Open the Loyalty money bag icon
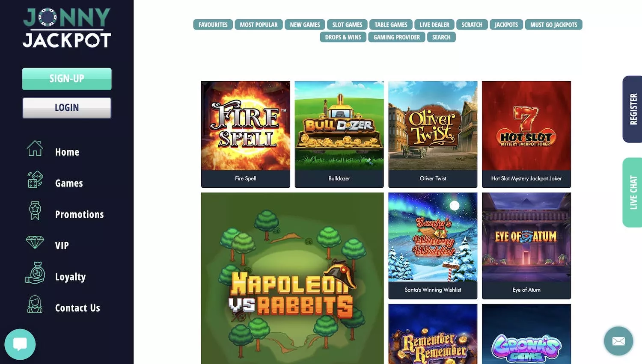This screenshot has height=364, width=642. pos(35,273)
